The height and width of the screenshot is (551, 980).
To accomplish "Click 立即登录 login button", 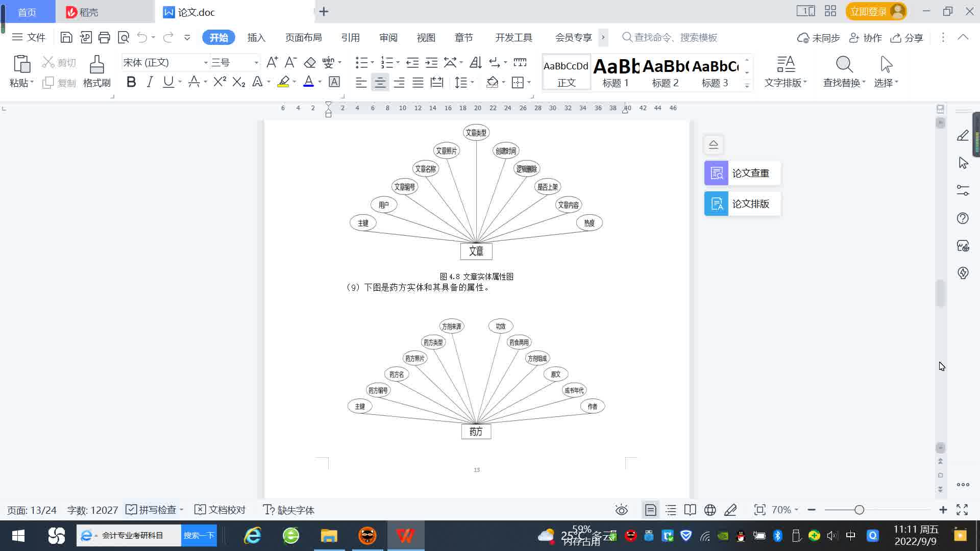I will [x=876, y=11].
